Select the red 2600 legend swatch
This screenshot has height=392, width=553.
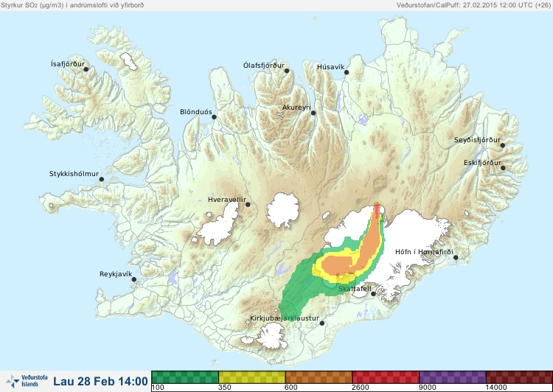coord(386,377)
